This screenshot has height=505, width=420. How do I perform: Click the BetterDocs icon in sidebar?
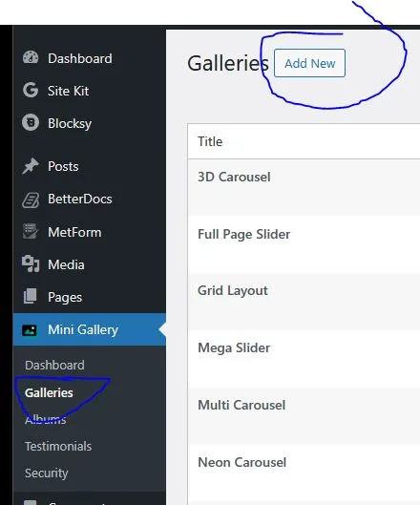point(31,200)
